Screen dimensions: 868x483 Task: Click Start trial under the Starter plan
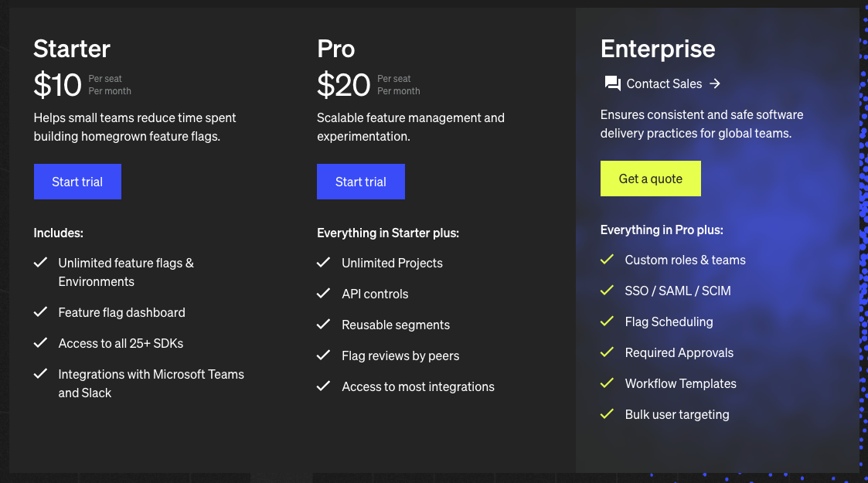[77, 181]
